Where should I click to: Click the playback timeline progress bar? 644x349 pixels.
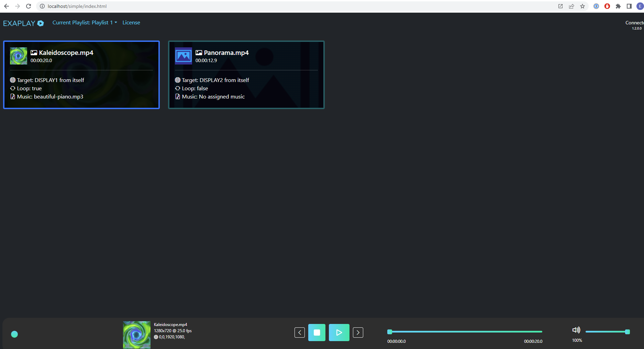(x=466, y=332)
